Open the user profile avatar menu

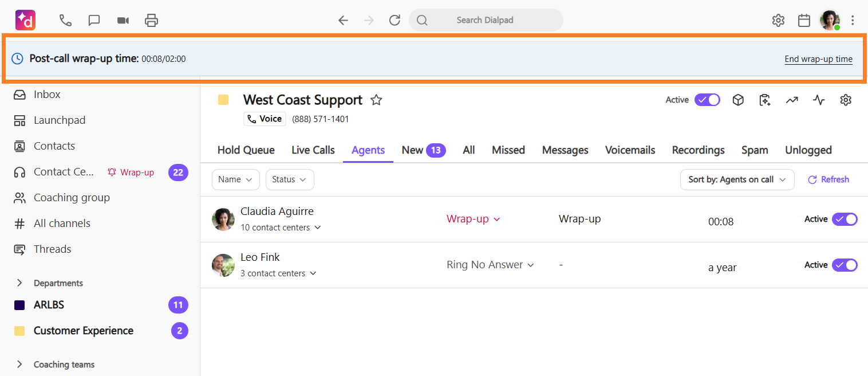coord(830,20)
